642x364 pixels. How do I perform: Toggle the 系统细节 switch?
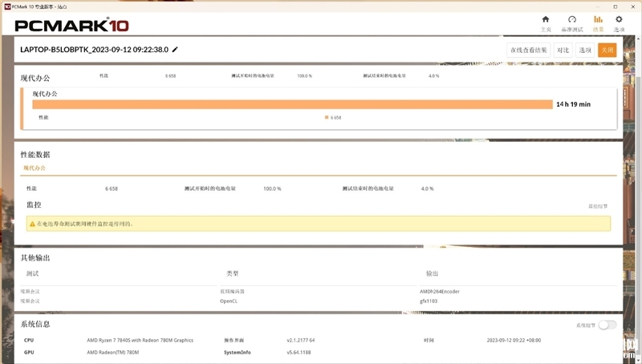(x=607, y=326)
